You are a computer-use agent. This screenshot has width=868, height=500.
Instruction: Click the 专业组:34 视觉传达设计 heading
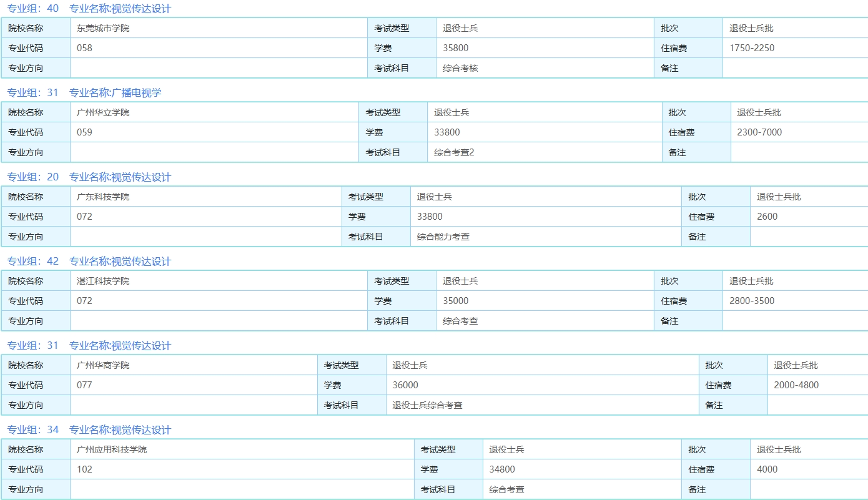(89, 430)
